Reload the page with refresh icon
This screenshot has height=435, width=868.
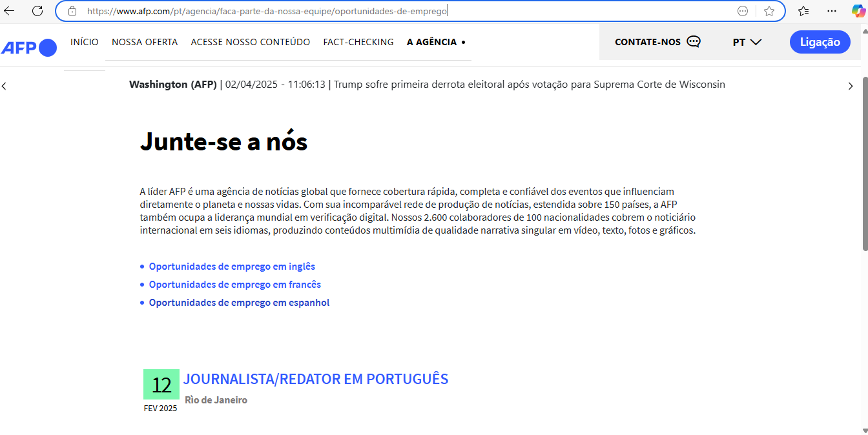[x=37, y=11]
